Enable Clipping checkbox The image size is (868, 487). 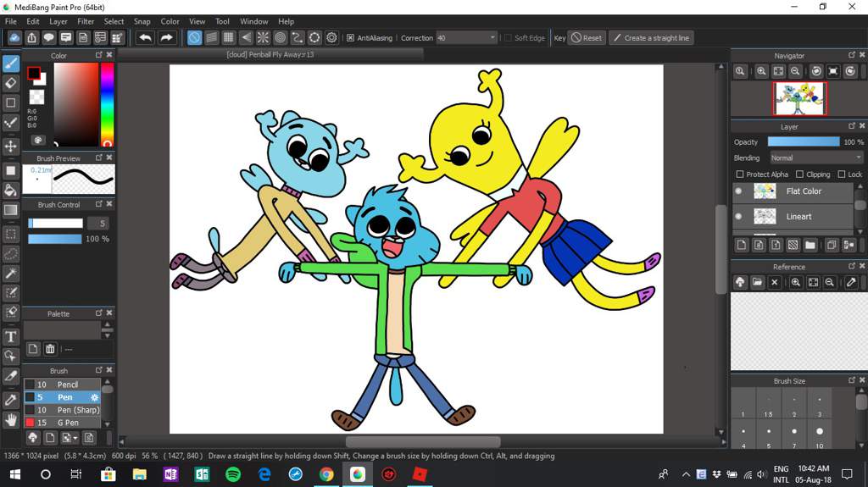click(x=799, y=174)
